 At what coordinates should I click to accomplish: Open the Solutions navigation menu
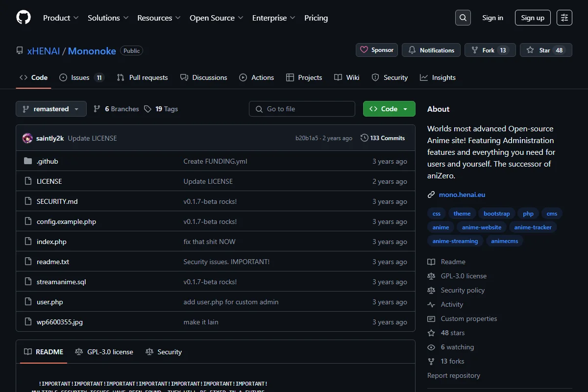[x=108, y=18]
